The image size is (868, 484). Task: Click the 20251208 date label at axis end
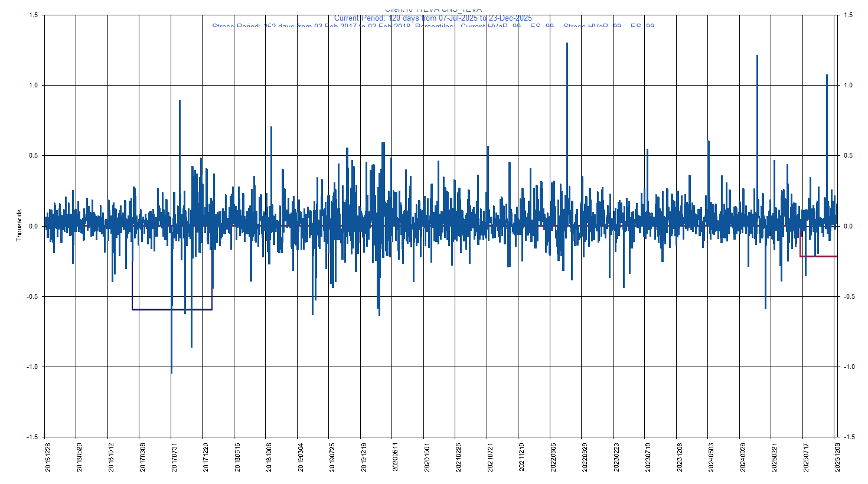click(838, 458)
